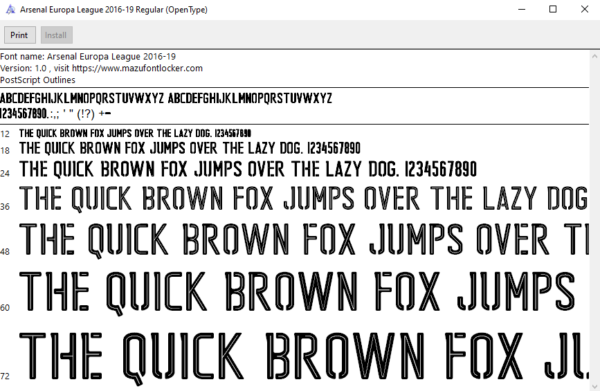This screenshot has width=600, height=391.
Task: Click the size 48 label
Action: click(5, 252)
